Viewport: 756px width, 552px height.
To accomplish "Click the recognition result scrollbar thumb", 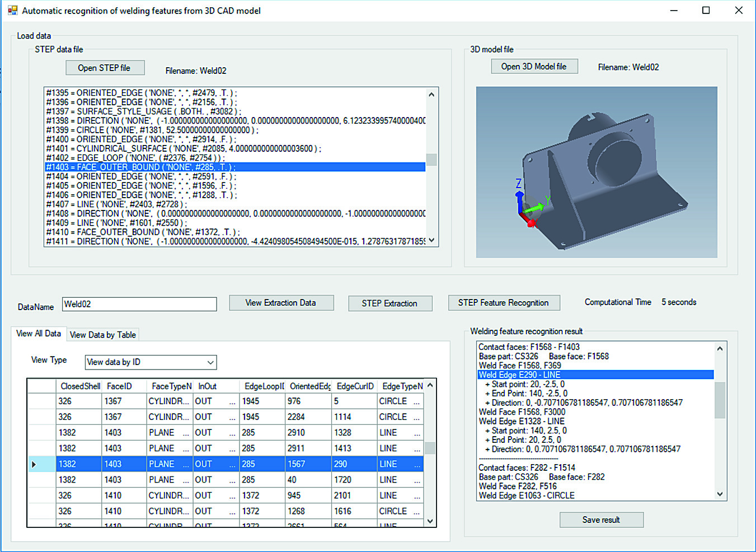I will 720,400.
